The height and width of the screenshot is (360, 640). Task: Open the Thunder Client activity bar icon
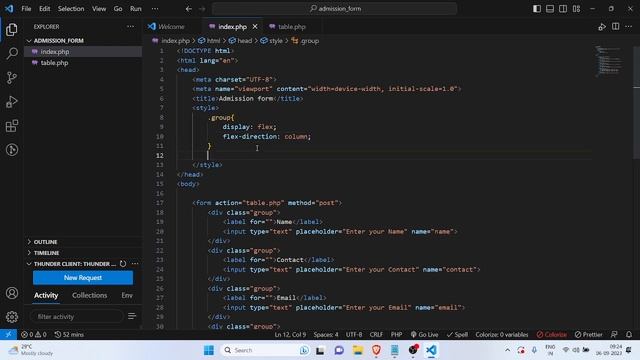click(x=12, y=150)
